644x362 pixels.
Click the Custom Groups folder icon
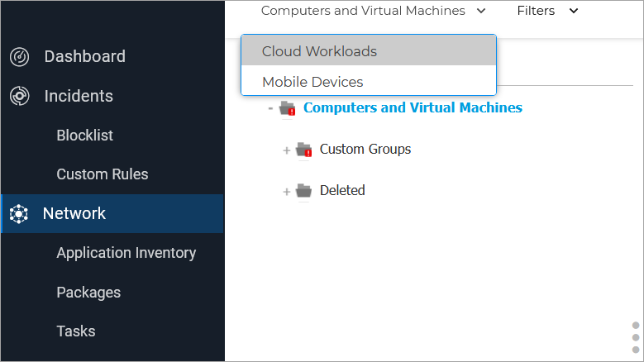(x=303, y=150)
